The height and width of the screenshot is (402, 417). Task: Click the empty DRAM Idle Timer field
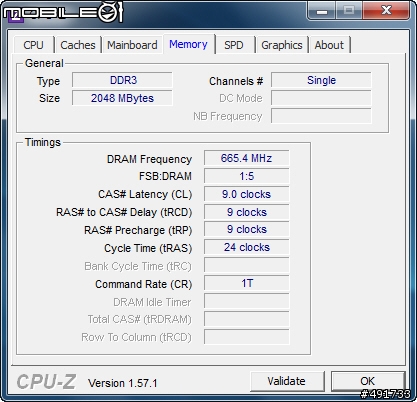pos(247,301)
